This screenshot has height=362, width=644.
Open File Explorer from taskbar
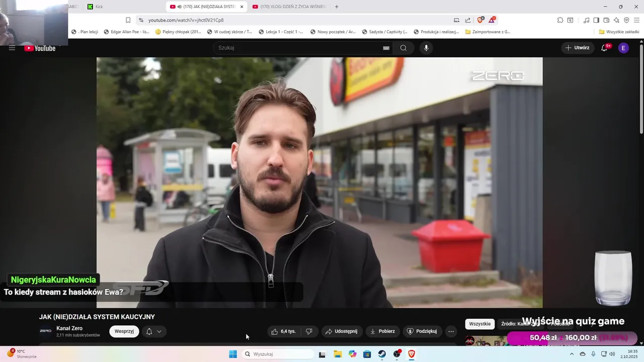coord(338,354)
